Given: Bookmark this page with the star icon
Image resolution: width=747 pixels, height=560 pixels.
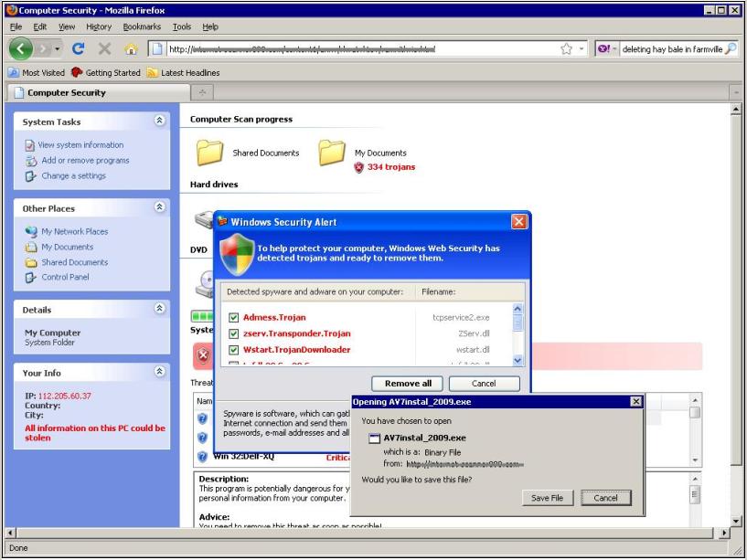Looking at the screenshot, I should pyautogui.click(x=566, y=48).
